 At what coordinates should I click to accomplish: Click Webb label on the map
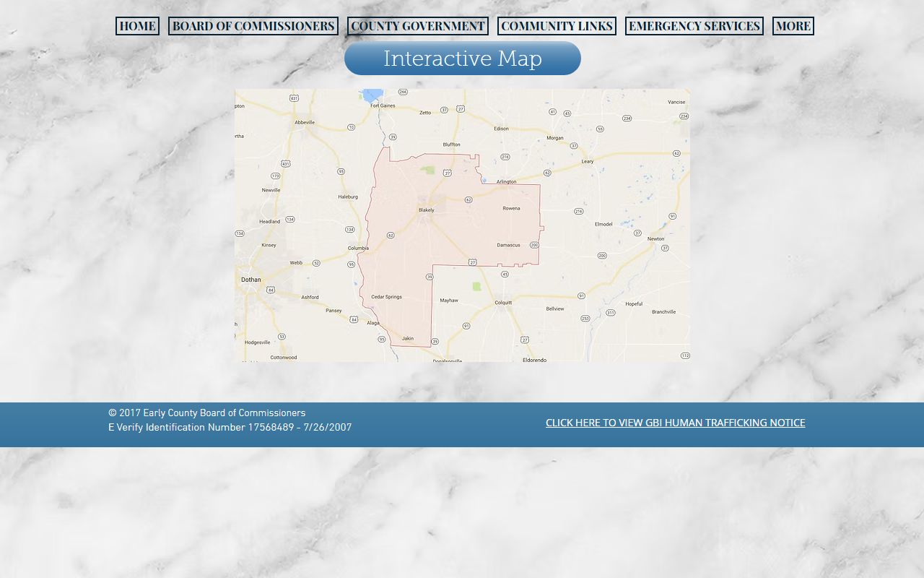(296, 263)
